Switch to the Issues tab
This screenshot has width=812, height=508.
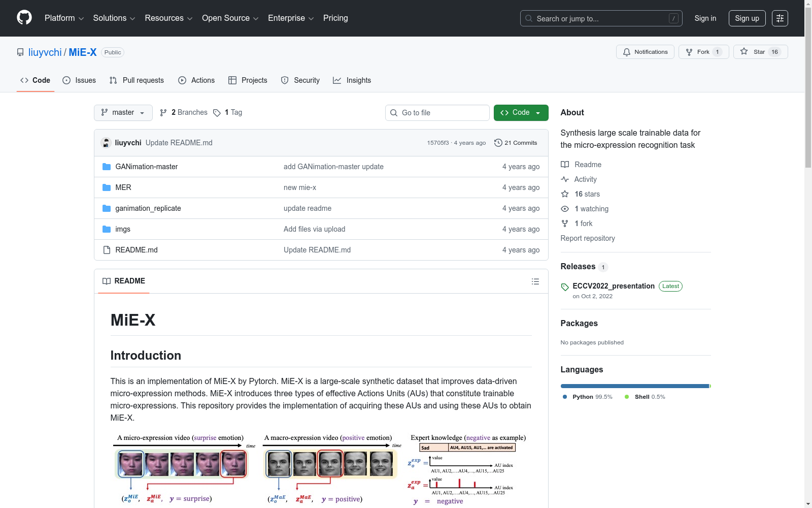[79, 80]
